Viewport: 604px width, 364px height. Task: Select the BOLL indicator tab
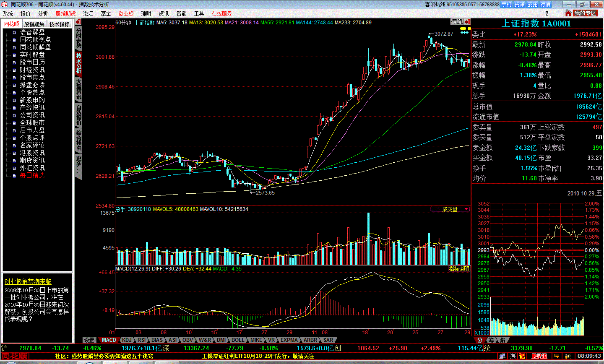(x=238, y=340)
